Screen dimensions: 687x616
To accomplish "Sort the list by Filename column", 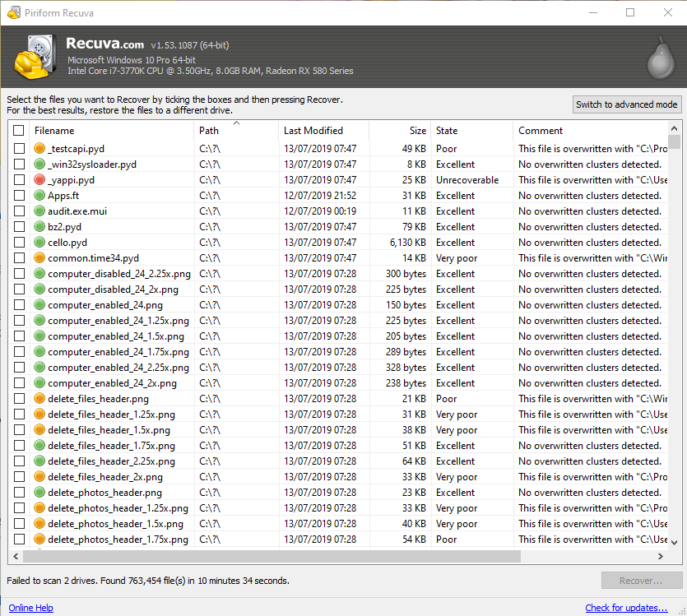I will click(112, 131).
